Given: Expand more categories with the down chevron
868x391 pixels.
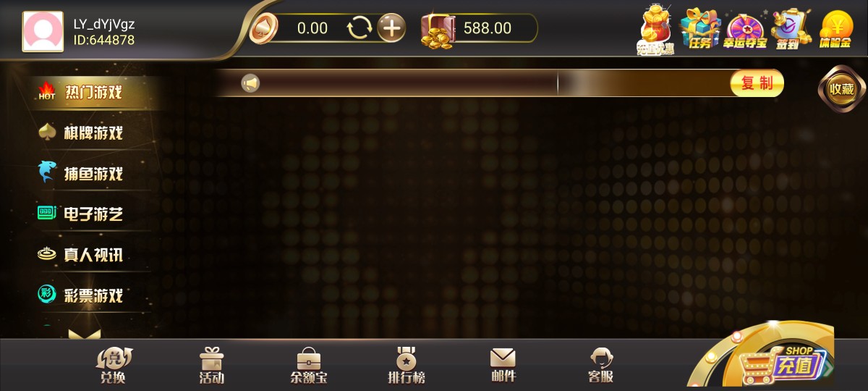Looking at the screenshot, I should [84, 334].
